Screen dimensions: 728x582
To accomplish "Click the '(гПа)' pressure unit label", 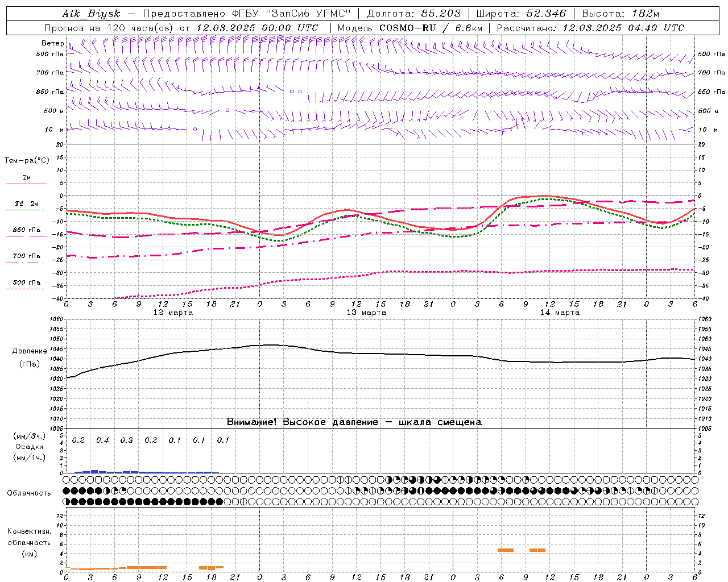I will point(30,364).
